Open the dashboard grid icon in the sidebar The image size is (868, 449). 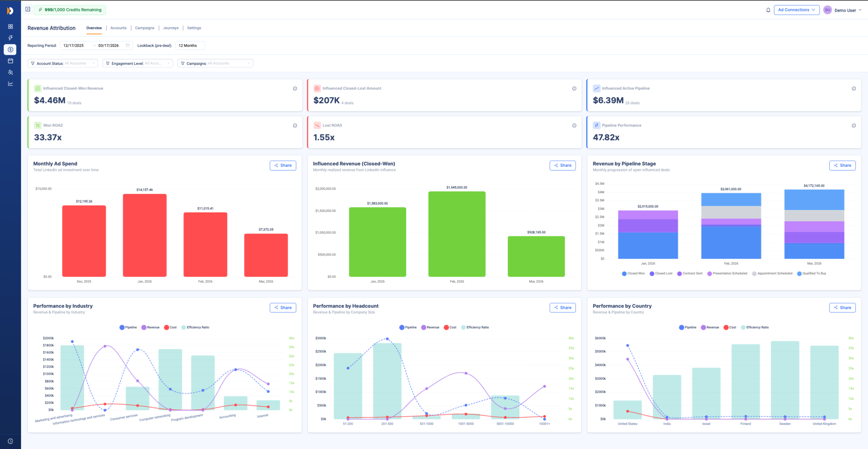[11, 26]
